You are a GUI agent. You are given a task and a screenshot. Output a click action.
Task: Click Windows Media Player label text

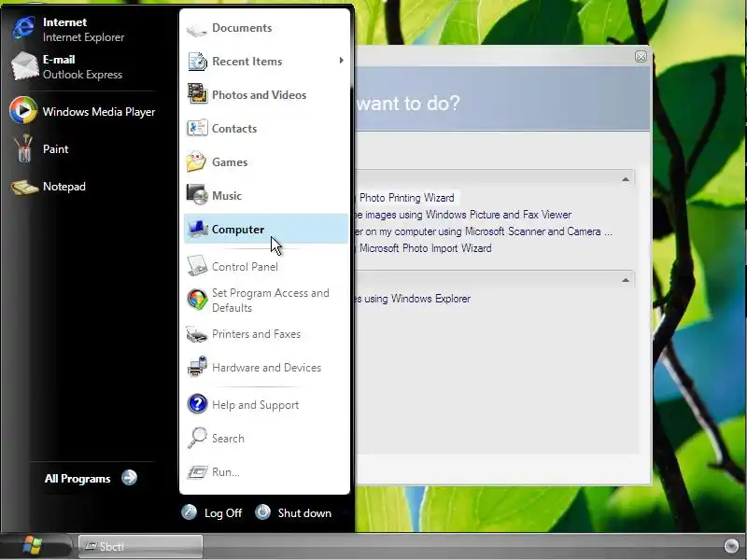[x=99, y=112]
